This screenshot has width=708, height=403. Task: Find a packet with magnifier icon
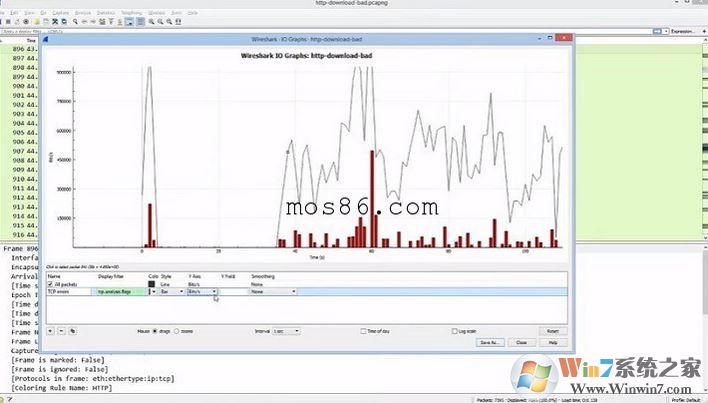[x=75, y=22]
